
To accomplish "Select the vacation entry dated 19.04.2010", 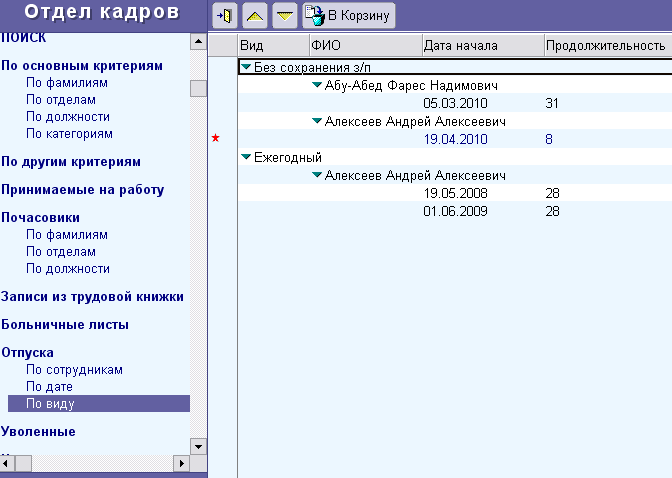I will click(x=455, y=139).
